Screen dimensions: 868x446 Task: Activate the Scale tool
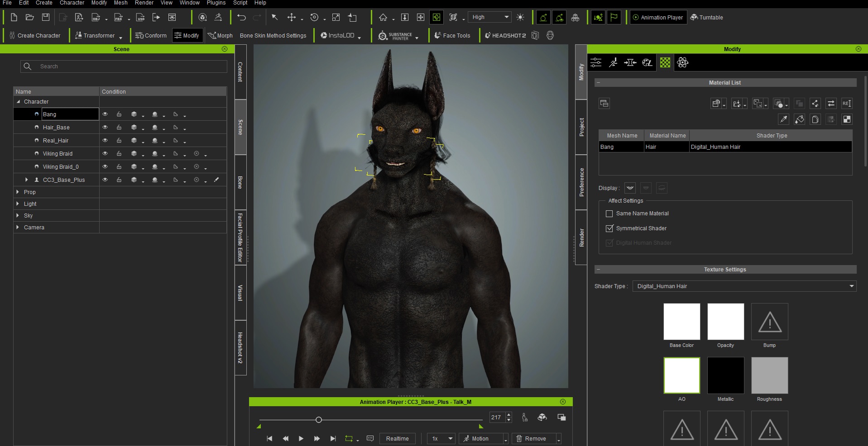coord(336,17)
